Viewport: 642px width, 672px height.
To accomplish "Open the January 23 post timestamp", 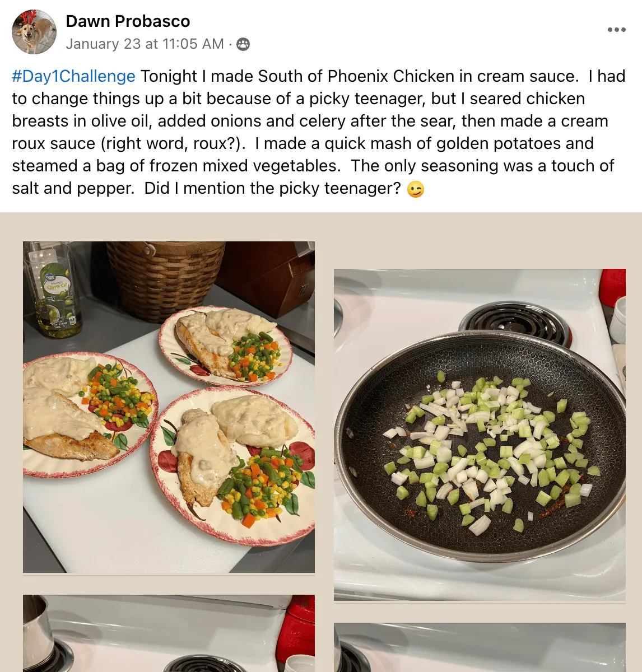I will pyautogui.click(x=145, y=44).
